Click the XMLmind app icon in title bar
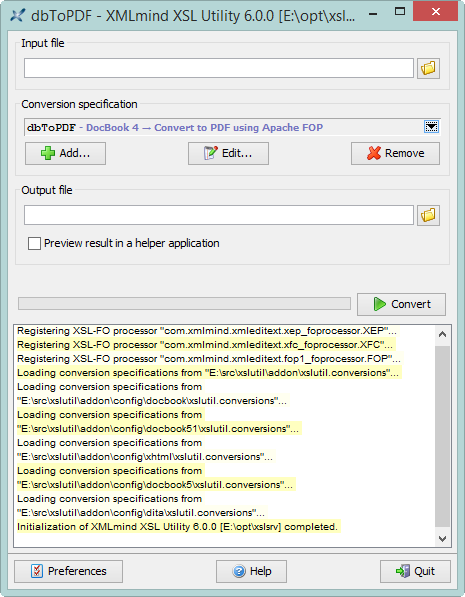Screen dimensions: 465x597 click(18, 15)
